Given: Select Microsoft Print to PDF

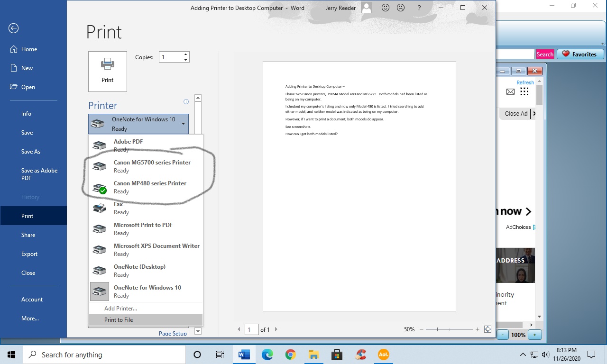Looking at the screenshot, I should point(146,229).
